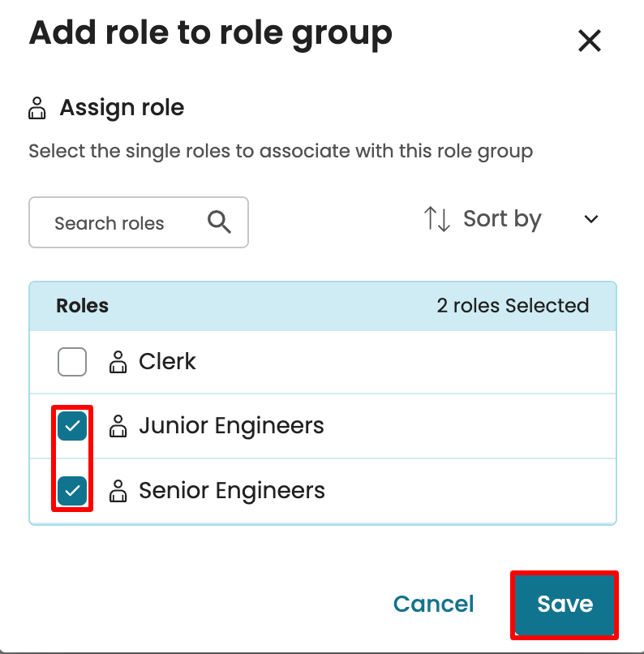
Task: Open the Sort by dropdown
Action: 501,219
